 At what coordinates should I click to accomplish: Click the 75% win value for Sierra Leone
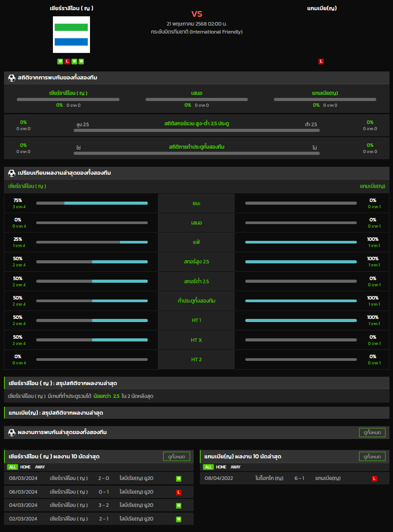pos(18,200)
